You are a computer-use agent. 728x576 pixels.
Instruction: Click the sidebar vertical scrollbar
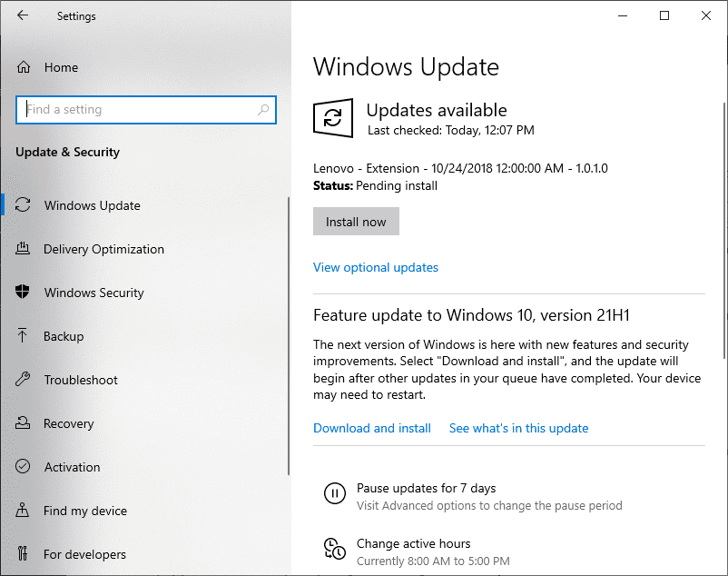click(289, 336)
